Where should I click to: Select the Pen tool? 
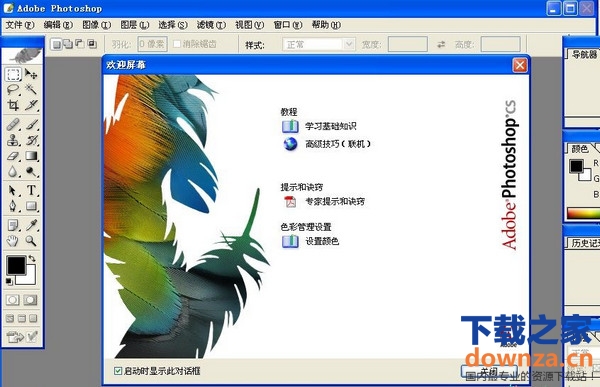point(13,206)
